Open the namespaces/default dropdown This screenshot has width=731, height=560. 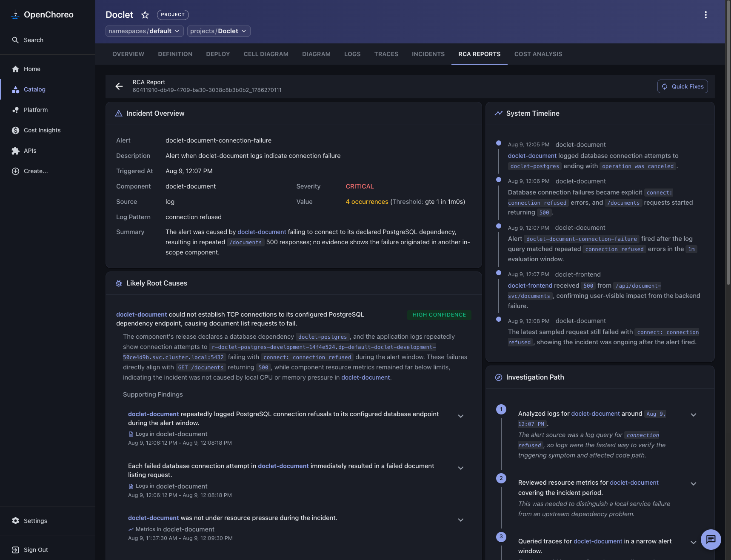point(145,31)
